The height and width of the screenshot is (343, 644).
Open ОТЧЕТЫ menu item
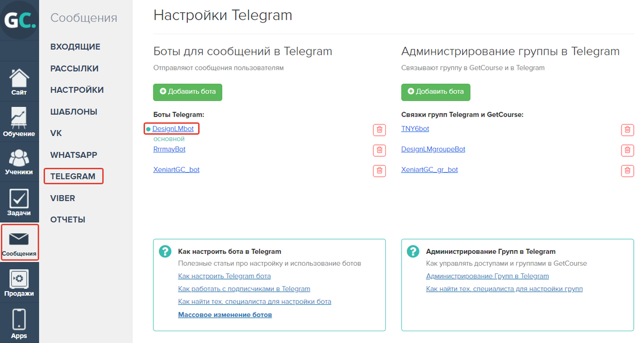pos(68,220)
